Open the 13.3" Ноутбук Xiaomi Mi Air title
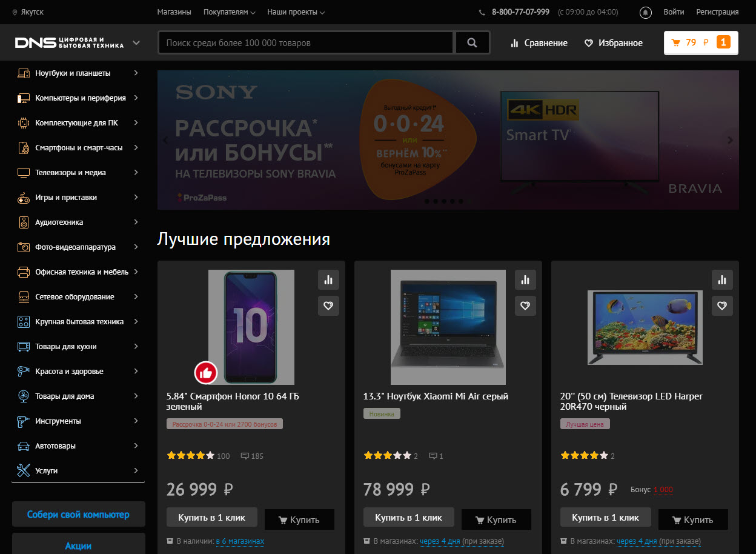Screen dimensions: 756x554 pos(436,396)
